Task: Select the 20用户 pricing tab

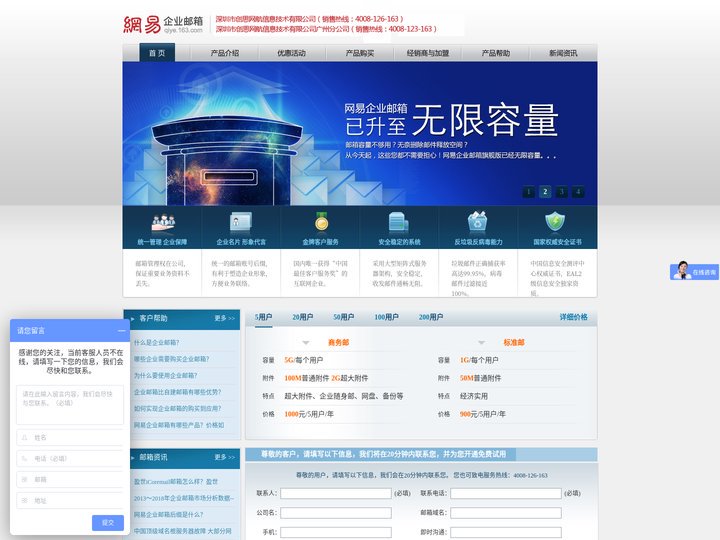Action: point(303,317)
